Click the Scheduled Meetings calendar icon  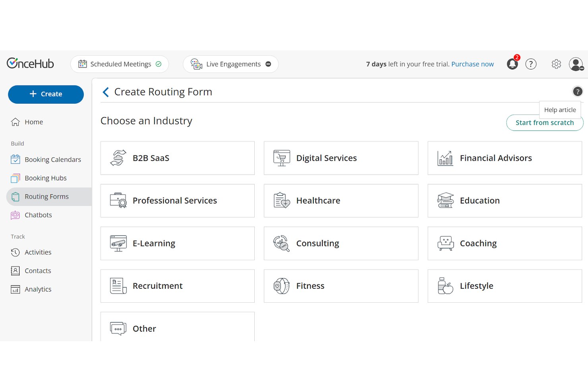[x=83, y=64]
